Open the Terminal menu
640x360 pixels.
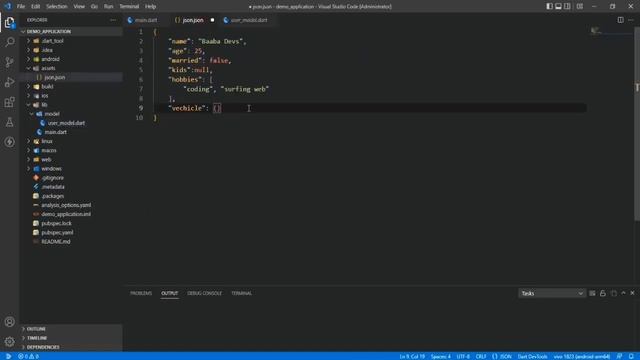(129, 7)
